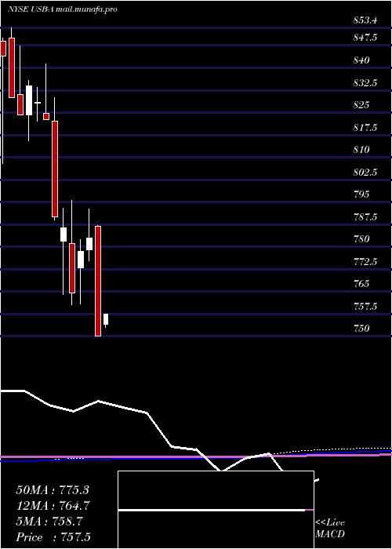Click the 832.5 price axis label
The image size is (392, 549).
tap(365, 83)
